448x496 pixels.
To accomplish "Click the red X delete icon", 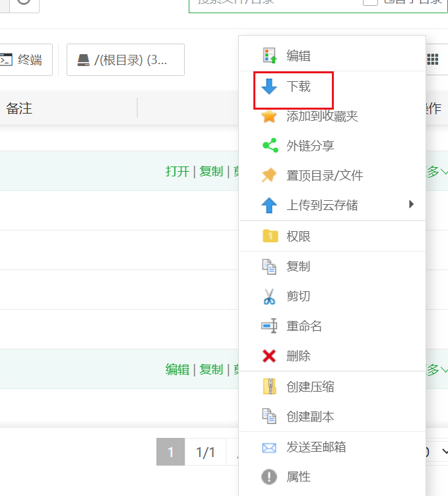I will click(x=269, y=356).
